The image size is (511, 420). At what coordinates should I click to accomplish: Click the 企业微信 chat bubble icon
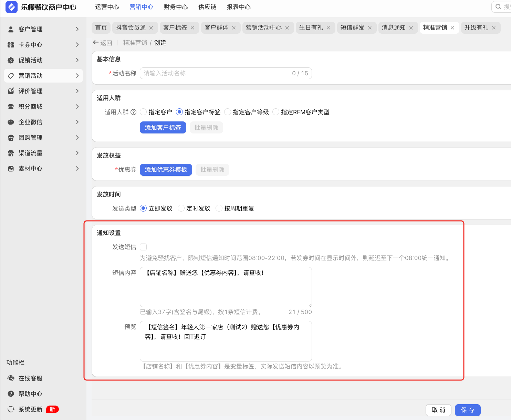11,122
